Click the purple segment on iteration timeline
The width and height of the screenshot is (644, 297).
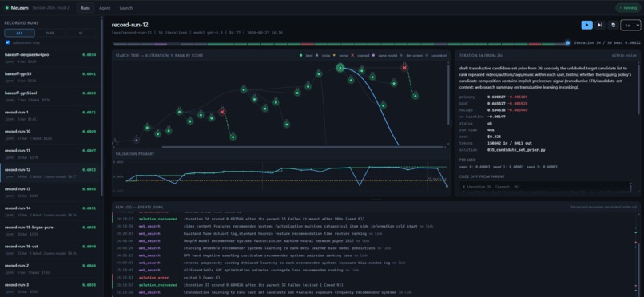pos(160,43)
